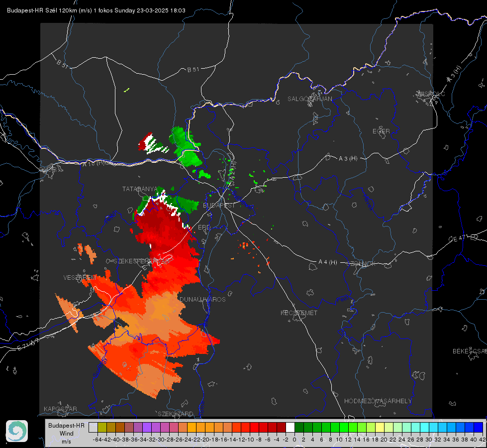Click the A 4 (H) road label
This screenshot has height=448, width=487.
[x=328, y=262]
